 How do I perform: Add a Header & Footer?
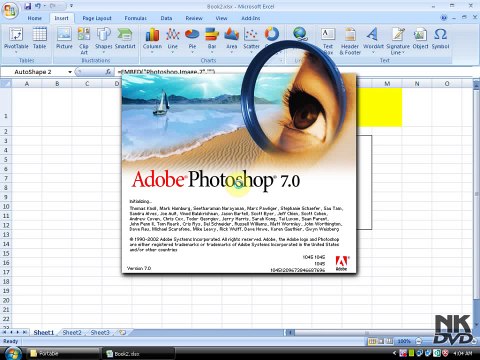tap(350, 40)
